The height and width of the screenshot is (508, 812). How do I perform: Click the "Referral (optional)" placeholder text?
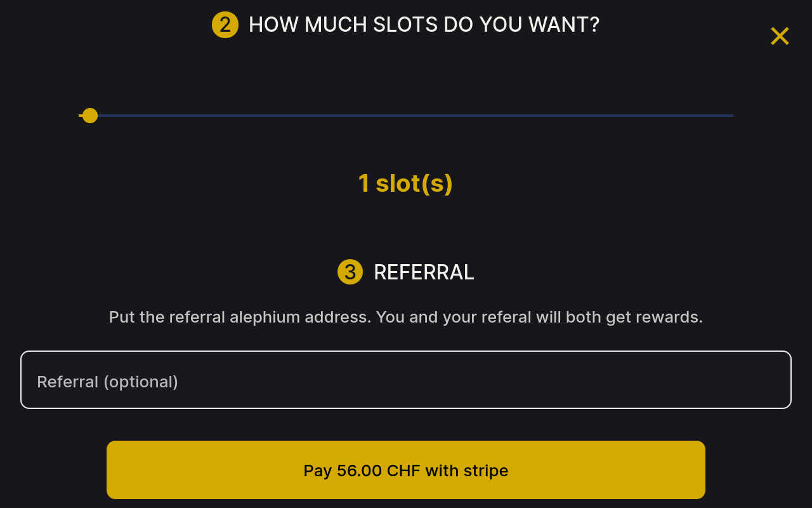(x=107, y=382)
